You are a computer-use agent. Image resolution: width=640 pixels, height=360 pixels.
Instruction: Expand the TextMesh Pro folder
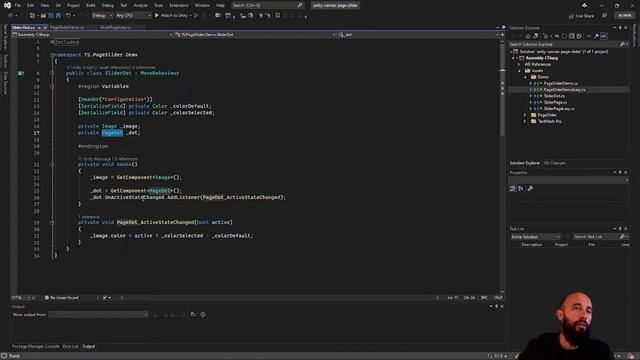[525, 122]
